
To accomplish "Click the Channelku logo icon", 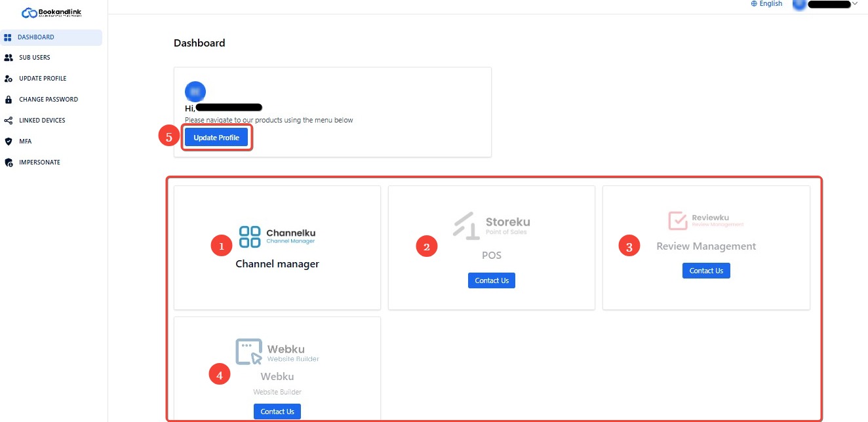I will point(250,237).
